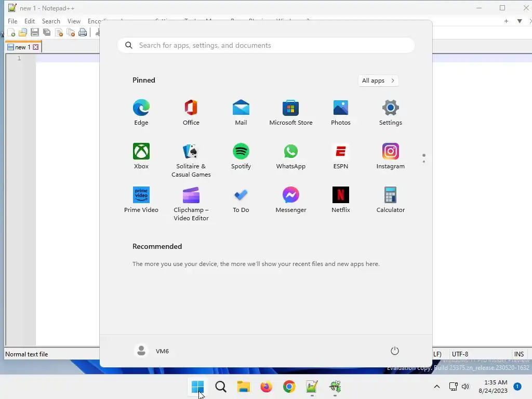Click the Windows Start button on taskbar
Screen dimensions: 532x399
tap(197, 387)
